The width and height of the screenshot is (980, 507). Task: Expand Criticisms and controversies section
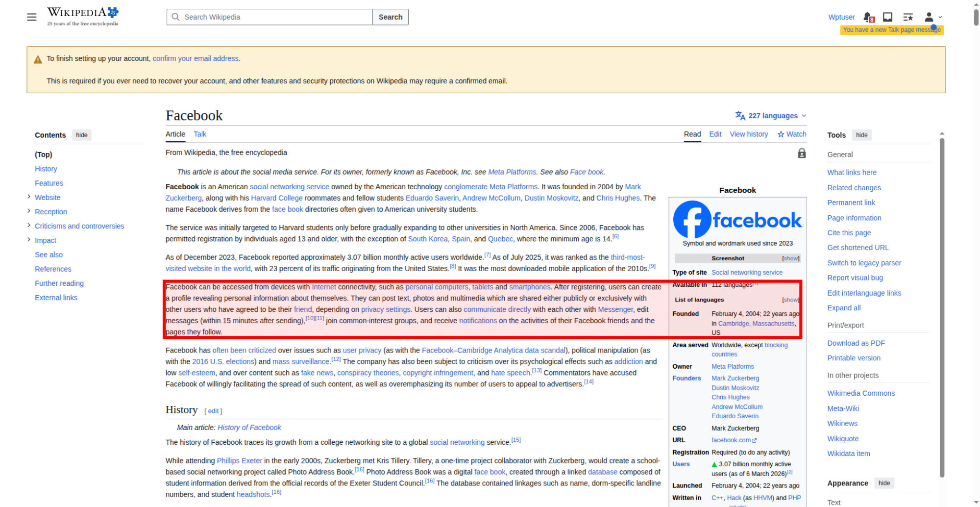[x=29, y=226]
